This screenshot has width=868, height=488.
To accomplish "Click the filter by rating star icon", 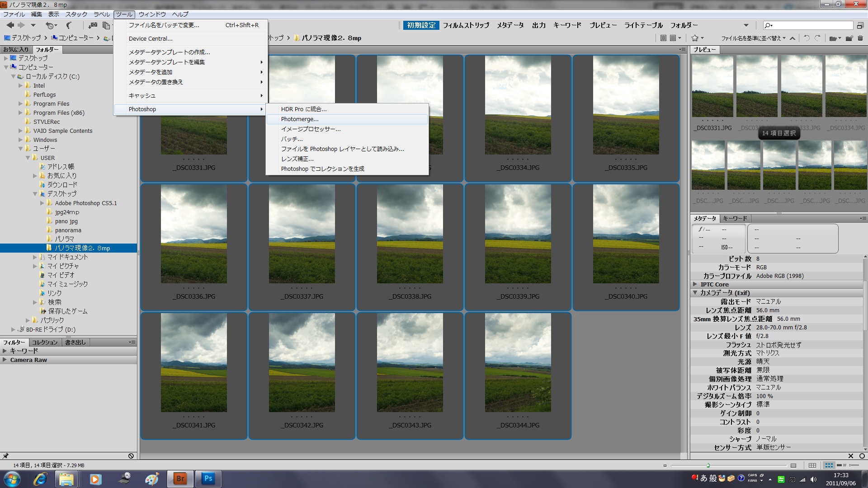I will (x=695, y=38).
